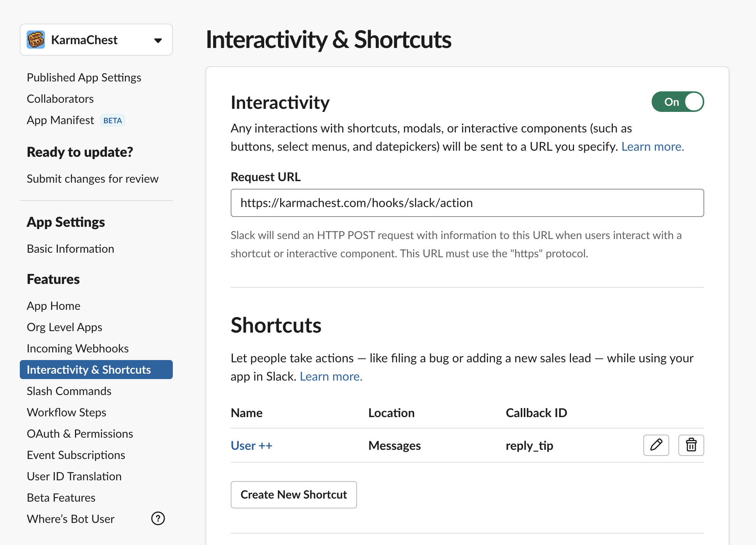Click the Callback ID column header

pyautogui.click(x=536, y=413)
